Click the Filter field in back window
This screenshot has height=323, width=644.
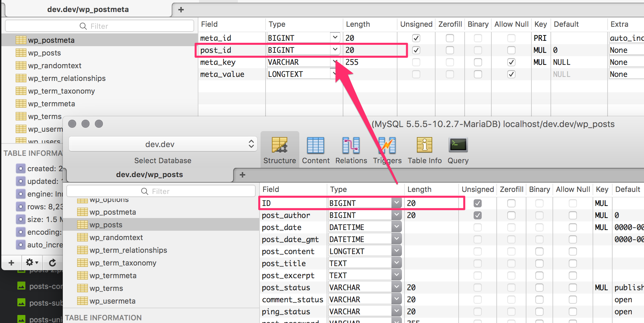point(100,26)
